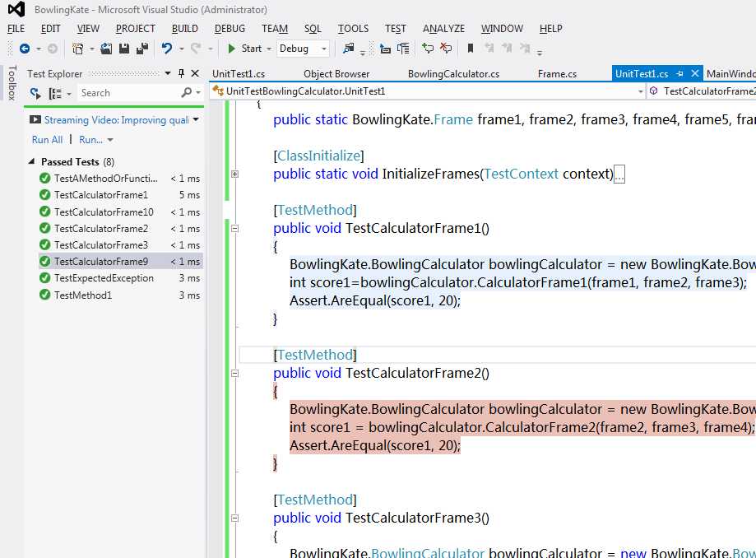Select the TestAMethodOrFuncti... test row
Viewport: 756px width, 558px height.
121,179
